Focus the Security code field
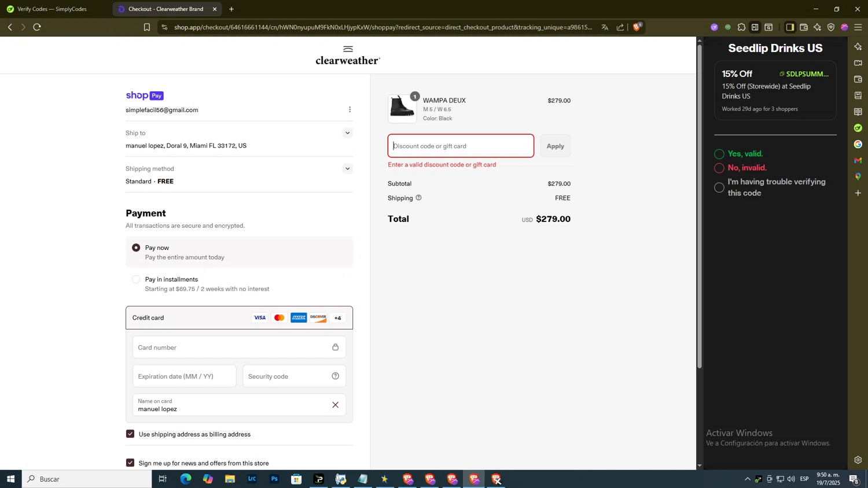Image resolution: width=868 pixels, height=488 pixels. (x=294, y=376)
